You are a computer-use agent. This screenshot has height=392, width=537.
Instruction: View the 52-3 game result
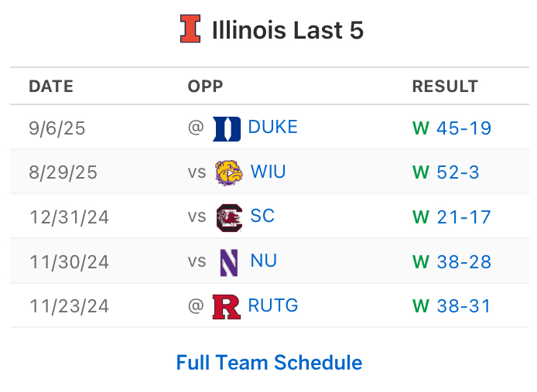click(457, 172)
